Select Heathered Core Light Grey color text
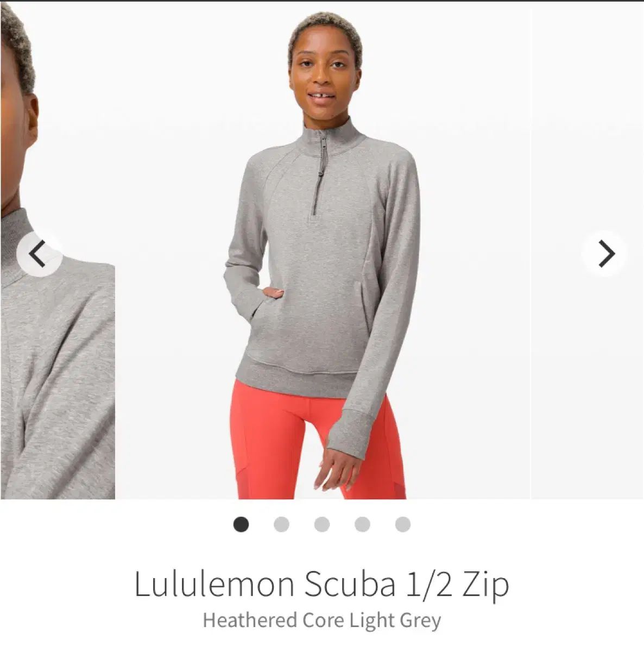 (322, 620)
